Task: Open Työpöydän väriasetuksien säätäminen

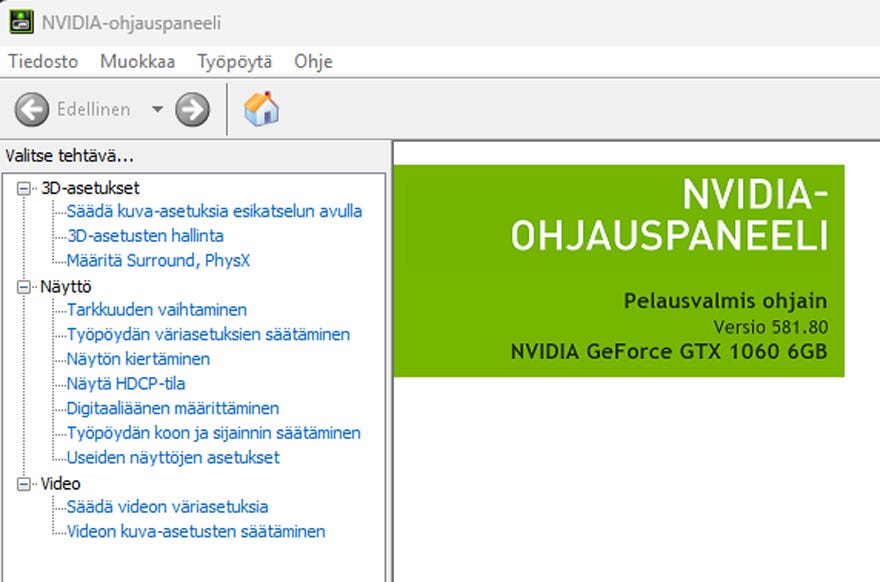Action: coord(208,334)
